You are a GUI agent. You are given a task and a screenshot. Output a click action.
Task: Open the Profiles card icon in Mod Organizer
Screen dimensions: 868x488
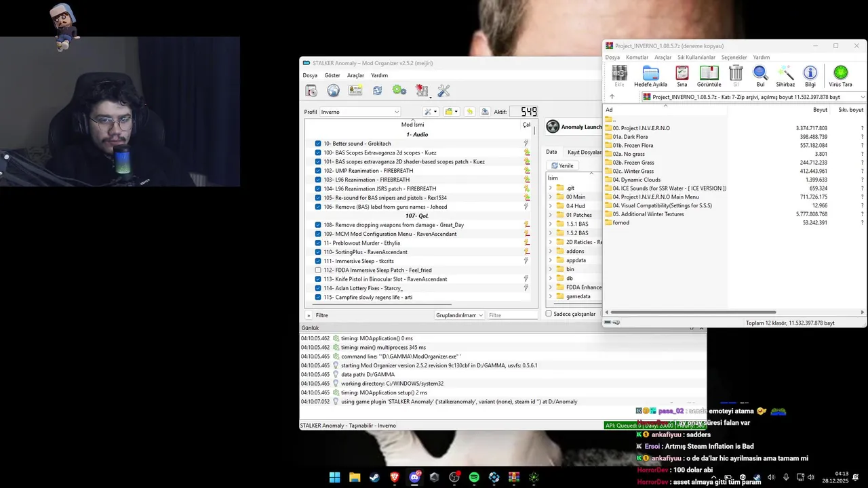pyautogui.click(x=355, y=90)
